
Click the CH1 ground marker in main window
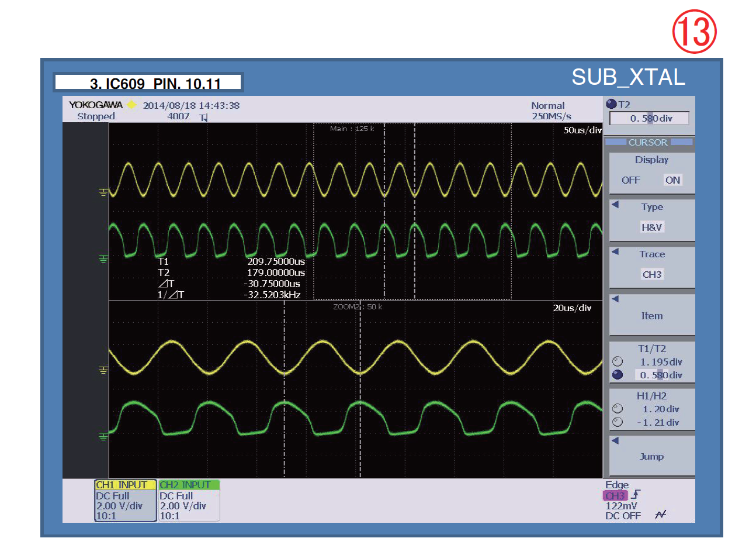pyautogui.click(x=103, y=192)
